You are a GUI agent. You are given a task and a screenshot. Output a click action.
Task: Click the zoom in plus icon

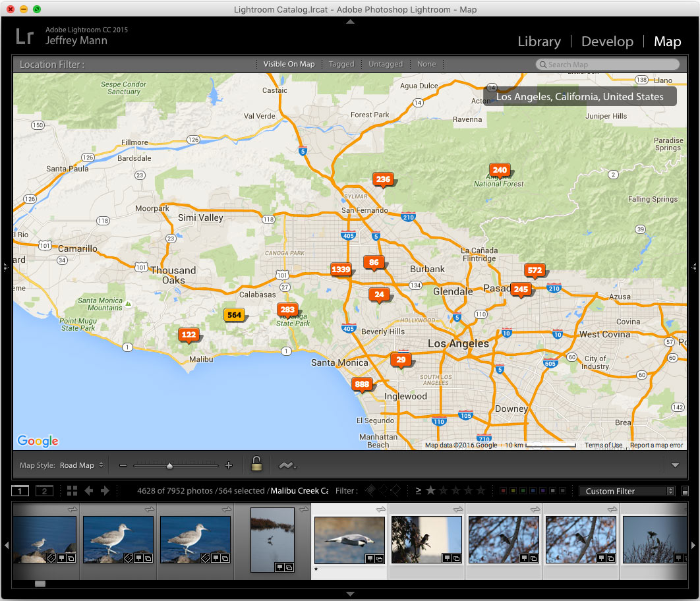coord(229,465)
